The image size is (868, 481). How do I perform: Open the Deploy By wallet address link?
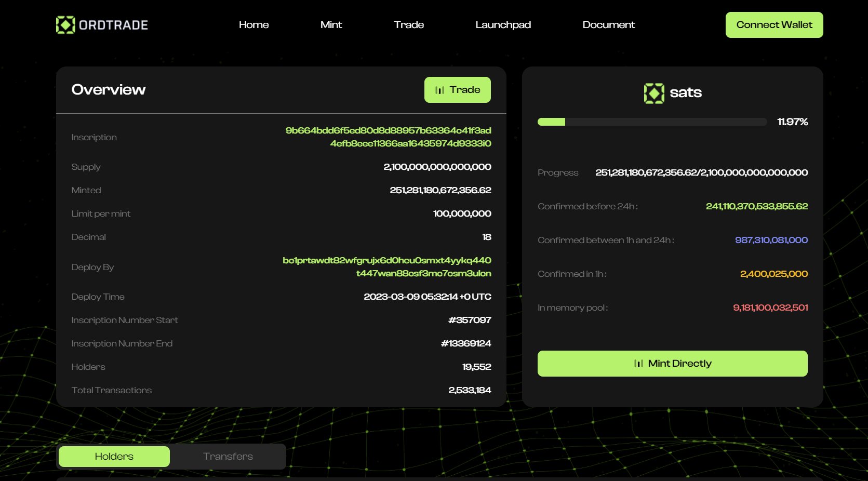387,266
